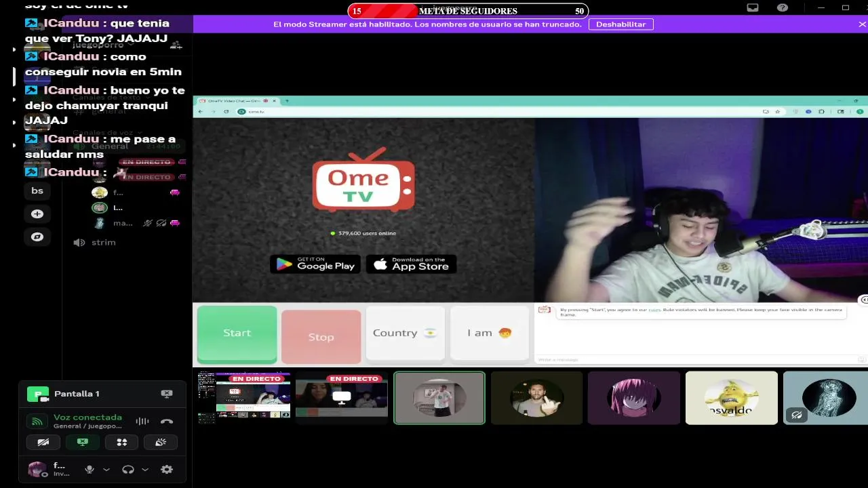868x488 pixels.
Task: Open the activities launcher button
Action: [122, 442]
